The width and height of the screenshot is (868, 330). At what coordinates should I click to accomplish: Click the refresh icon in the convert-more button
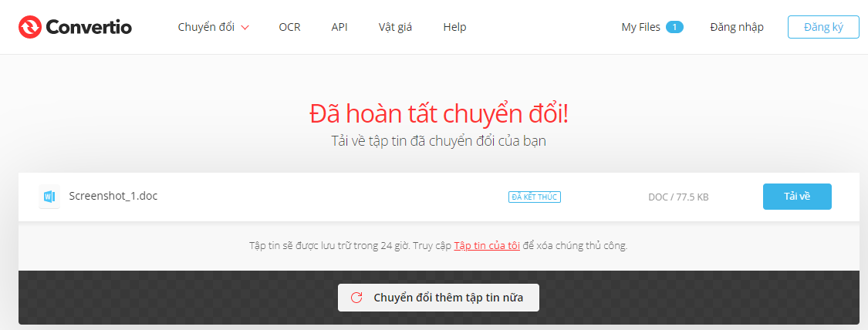tap(356, 298)
